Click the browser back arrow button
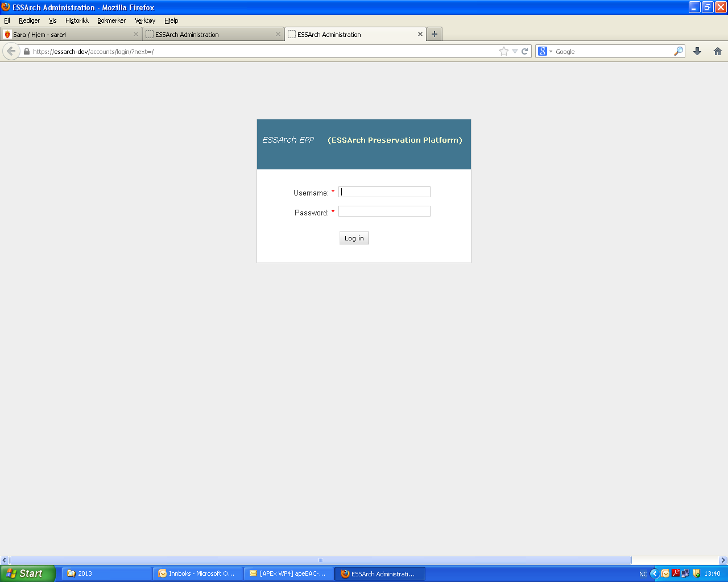Screen dimensions: 728x582 11,51
